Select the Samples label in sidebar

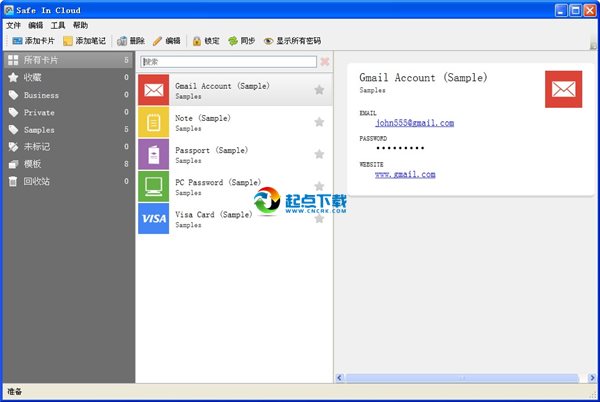[x=68, y=130]
